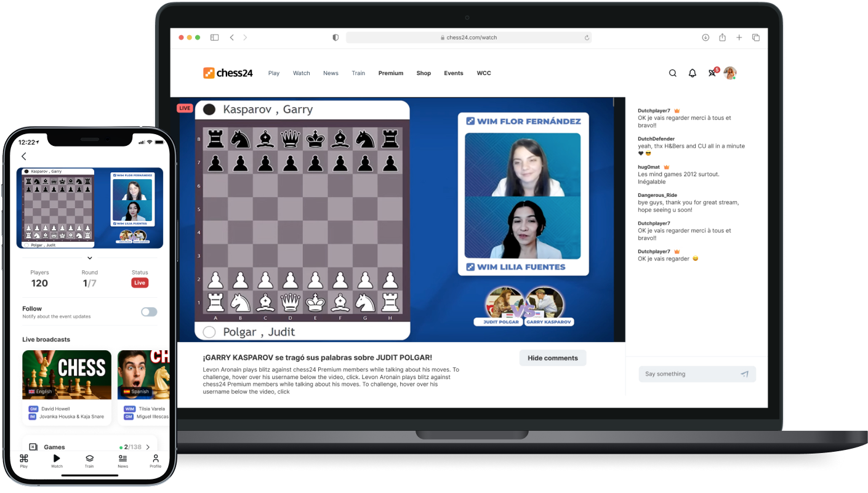Click the 'Kasparov , Garry' player label
Screen dimensions: 868x493
pos(268,110)
